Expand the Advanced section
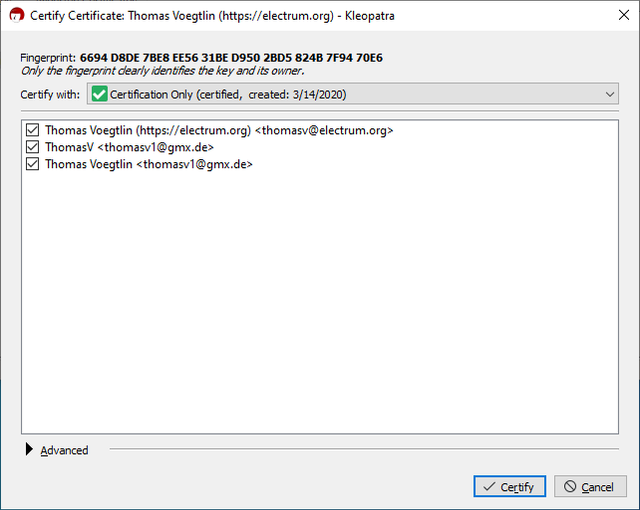Image resolution: width=640 pixels, height=510 pixels. pos(64,450)
